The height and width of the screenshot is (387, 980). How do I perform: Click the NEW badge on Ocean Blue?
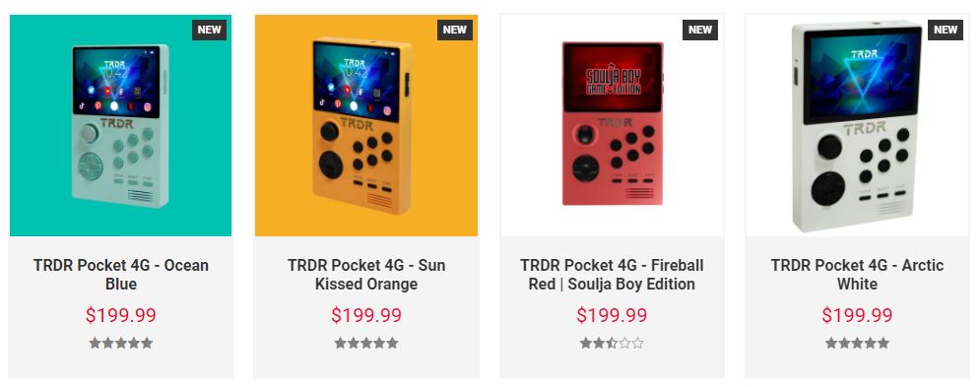[x=210, y=30]
